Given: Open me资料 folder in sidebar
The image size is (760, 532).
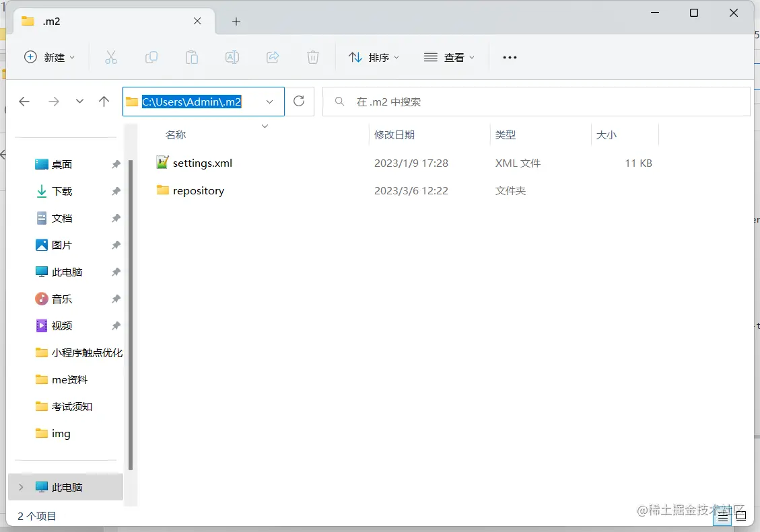Looking at the screenshot, I should 61,379.
